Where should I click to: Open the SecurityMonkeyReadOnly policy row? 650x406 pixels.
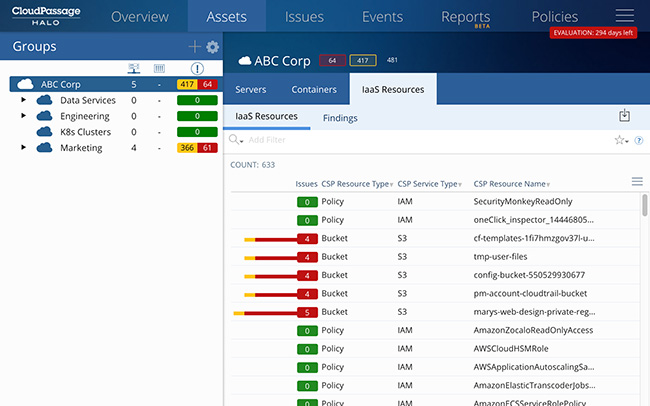tap(435, 202)
